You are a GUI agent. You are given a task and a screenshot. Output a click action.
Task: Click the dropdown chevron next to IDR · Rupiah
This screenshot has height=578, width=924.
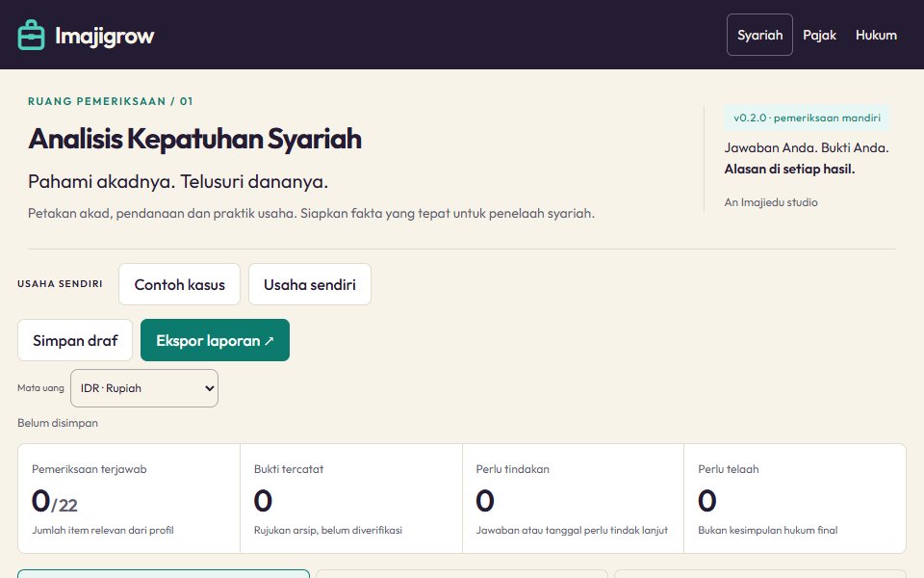[209, 388]
